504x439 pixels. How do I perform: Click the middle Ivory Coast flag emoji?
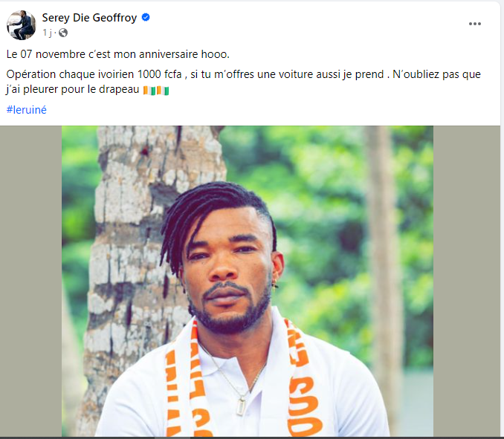pyautogui.click(x=156, y=91)
